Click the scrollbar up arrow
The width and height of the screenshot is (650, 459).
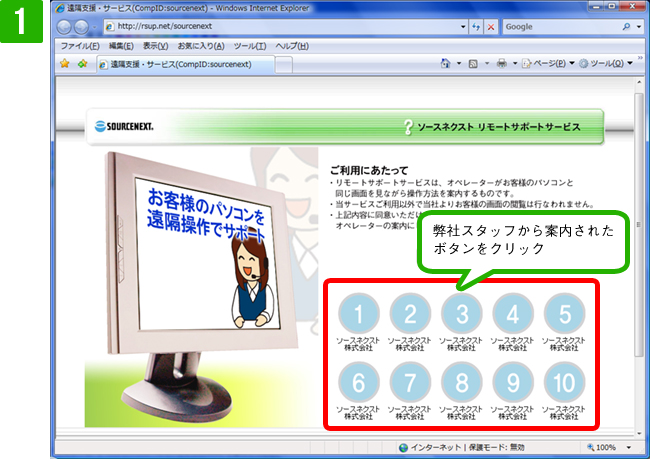tap(639, 83)
